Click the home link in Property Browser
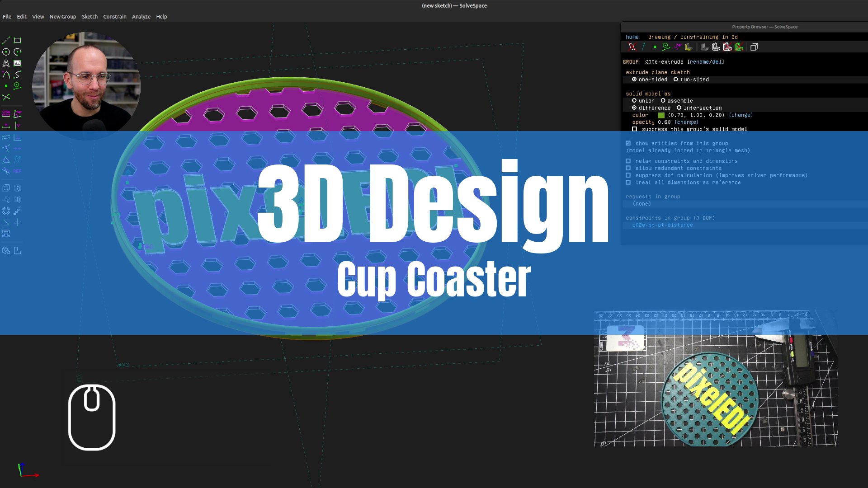This screenshot has width=868, height=488. click(632, 37)
